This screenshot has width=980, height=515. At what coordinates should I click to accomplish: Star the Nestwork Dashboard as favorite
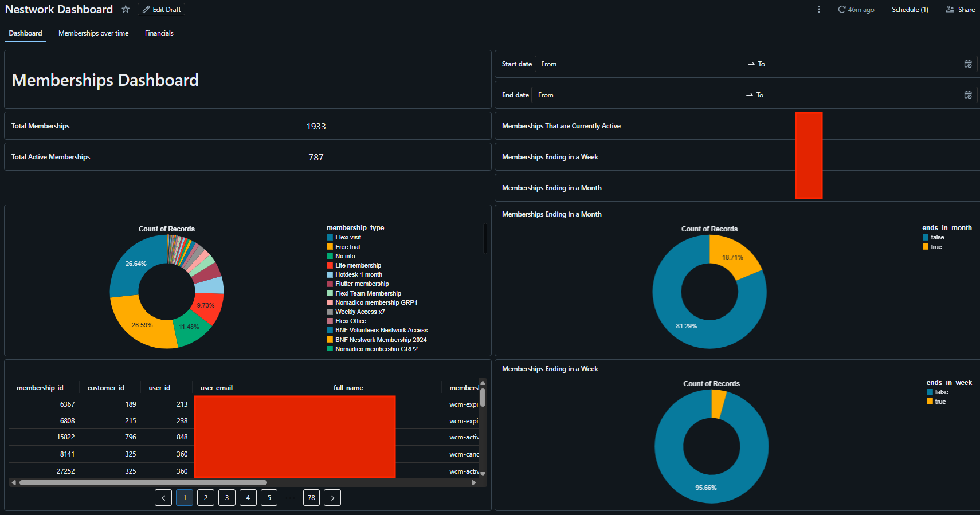[x=126, y=9]
